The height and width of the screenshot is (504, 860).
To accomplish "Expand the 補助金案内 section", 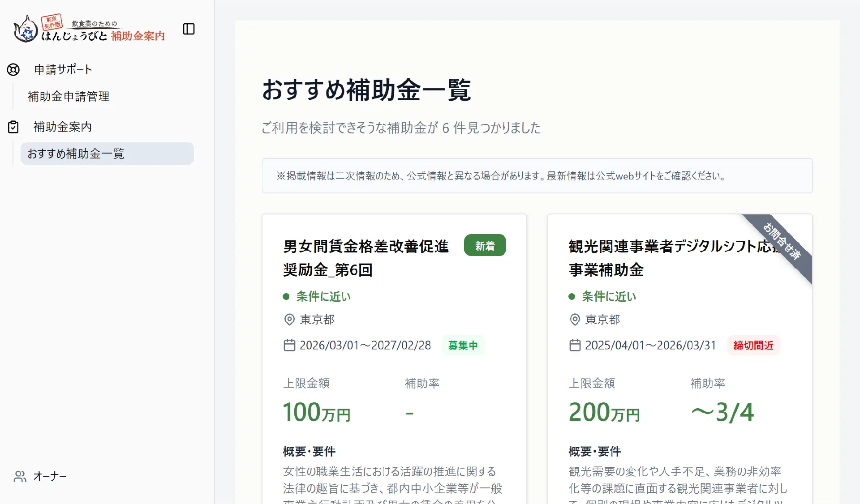I will (x=62, y=127).
